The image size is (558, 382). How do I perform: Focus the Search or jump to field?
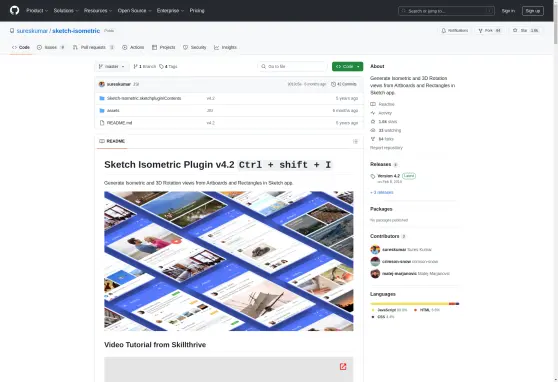click(x=446, y=11)
